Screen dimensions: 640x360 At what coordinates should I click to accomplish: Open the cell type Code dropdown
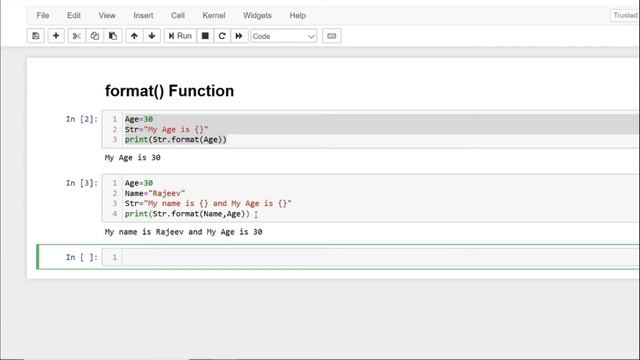(284, 36)
